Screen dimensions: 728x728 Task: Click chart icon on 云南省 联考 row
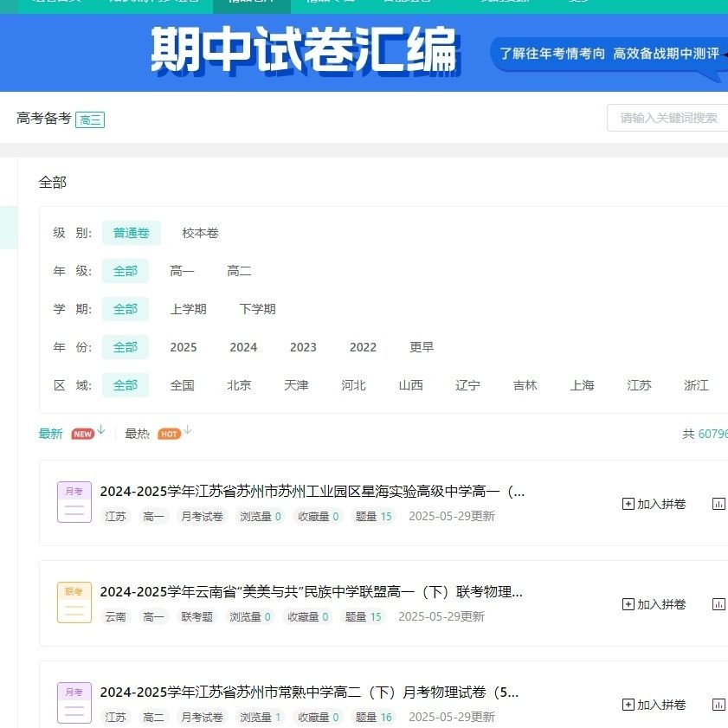click(718, 604)
